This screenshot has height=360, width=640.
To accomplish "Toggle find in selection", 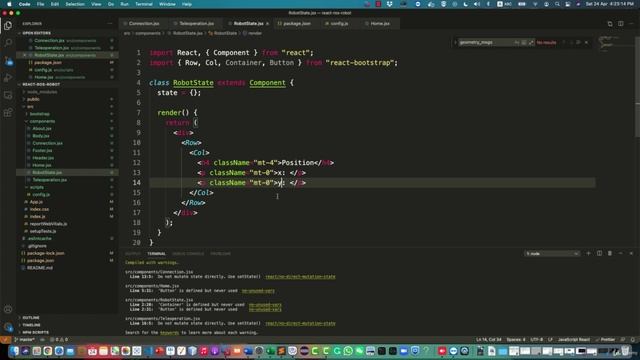I will click(x=578, y=42).
